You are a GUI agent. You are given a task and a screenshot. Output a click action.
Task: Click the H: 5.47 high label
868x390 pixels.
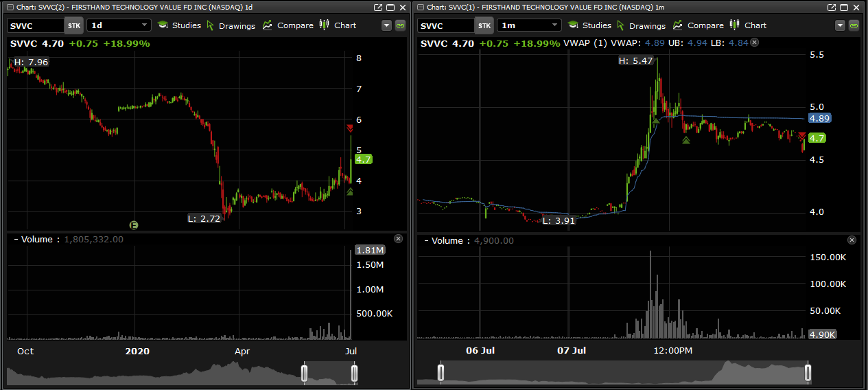pyautogui.click(x=635, y=61)
